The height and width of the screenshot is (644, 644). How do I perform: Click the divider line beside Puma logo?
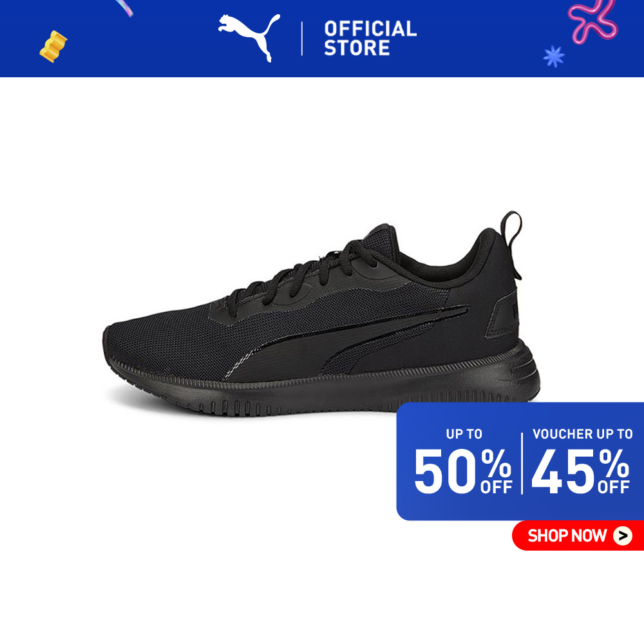[302, 39]
